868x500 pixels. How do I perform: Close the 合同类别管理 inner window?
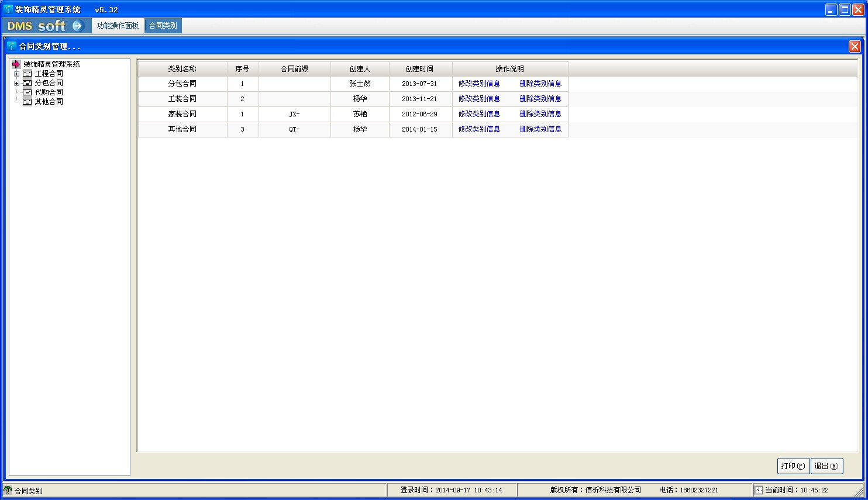coord(855,46)
